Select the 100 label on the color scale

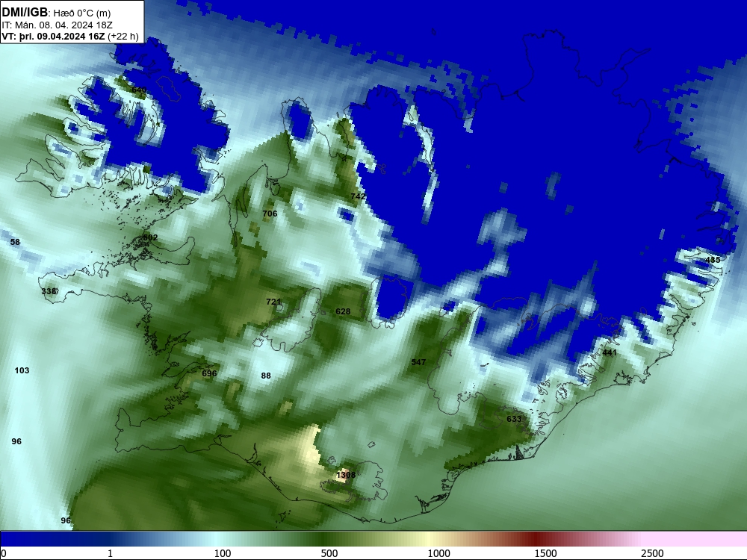pyautogui.click(x=223, y=553)
